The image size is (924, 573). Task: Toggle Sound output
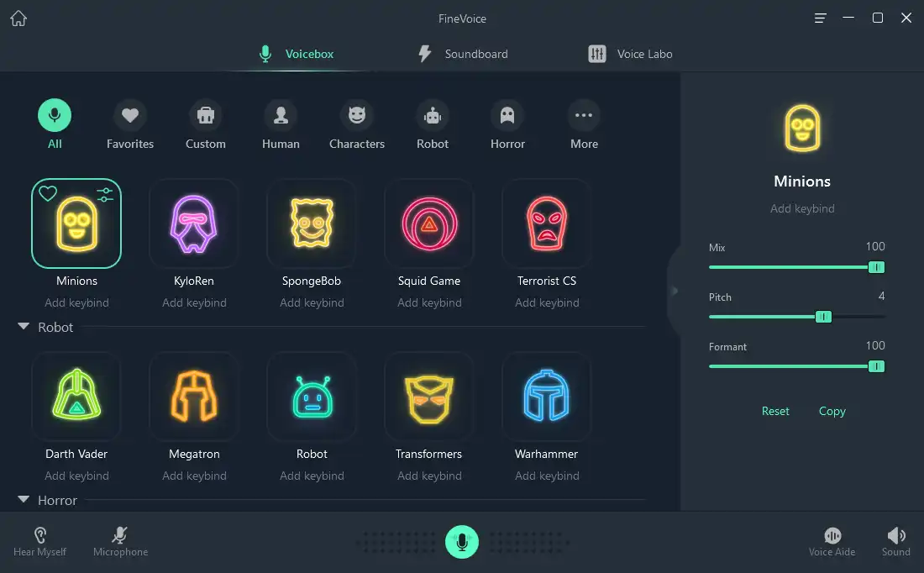(895, 542)
